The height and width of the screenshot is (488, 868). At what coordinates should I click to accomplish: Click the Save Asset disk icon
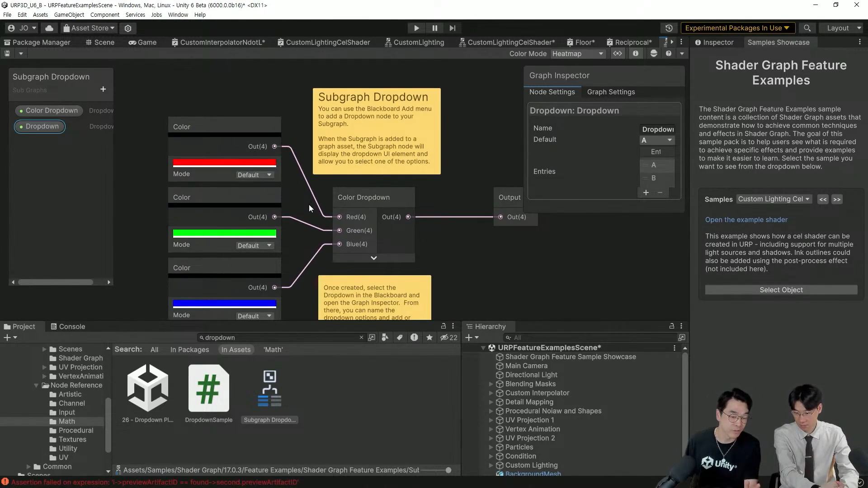(7, 53)
